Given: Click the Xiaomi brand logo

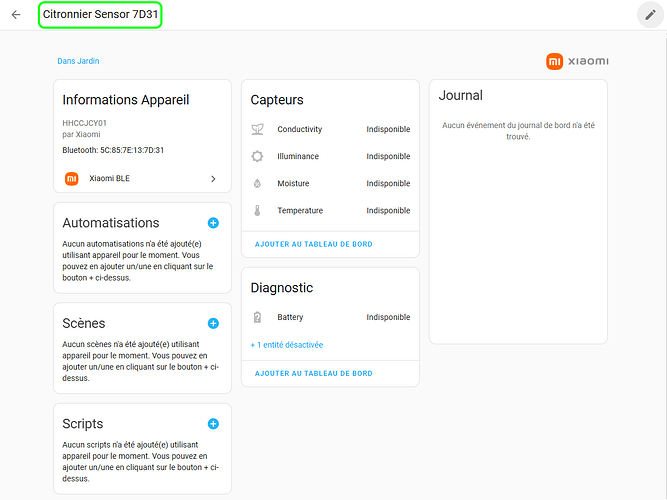Looking at the screenshot, I should click(x=577, y=62).
